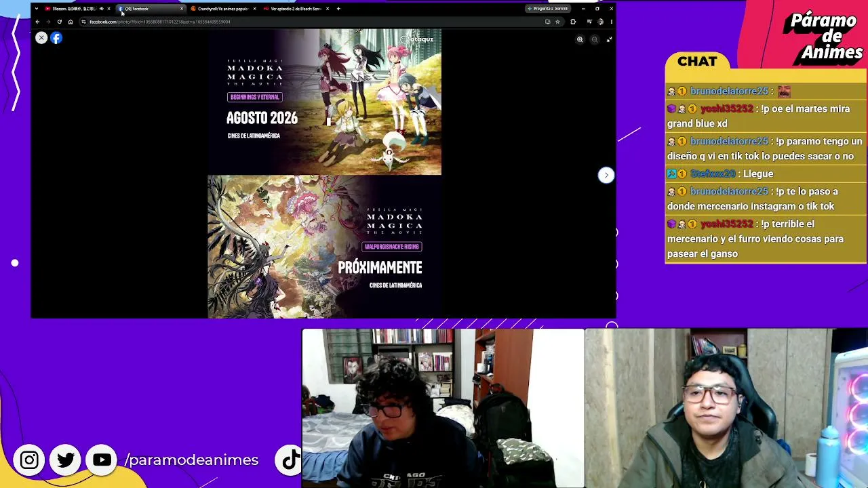Zoom out of the Facebook photo
Viewport: 868px width, 488px height.
click(x=595, y=39)
